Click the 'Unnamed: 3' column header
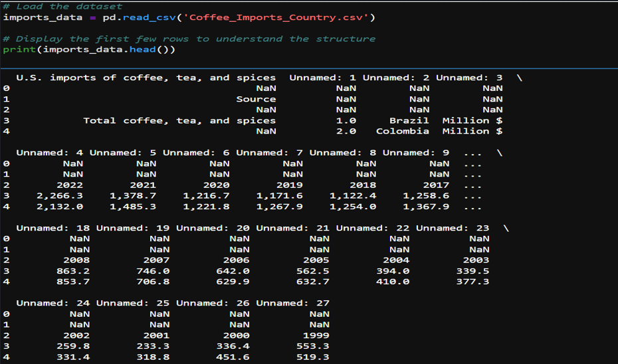618x364 pixels. [x=469, y=78]
